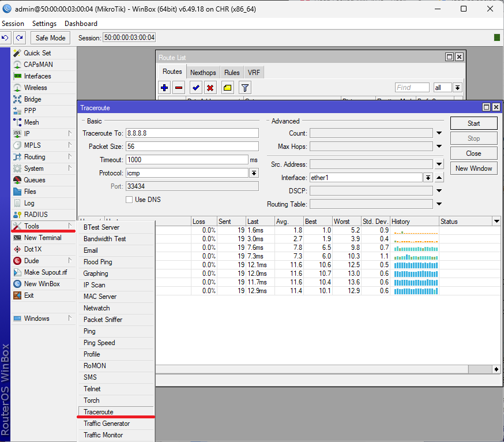The height and width of the screenshot is (442, 504).
Task: Click the New Window button
Action: click(x=473, y=168)
